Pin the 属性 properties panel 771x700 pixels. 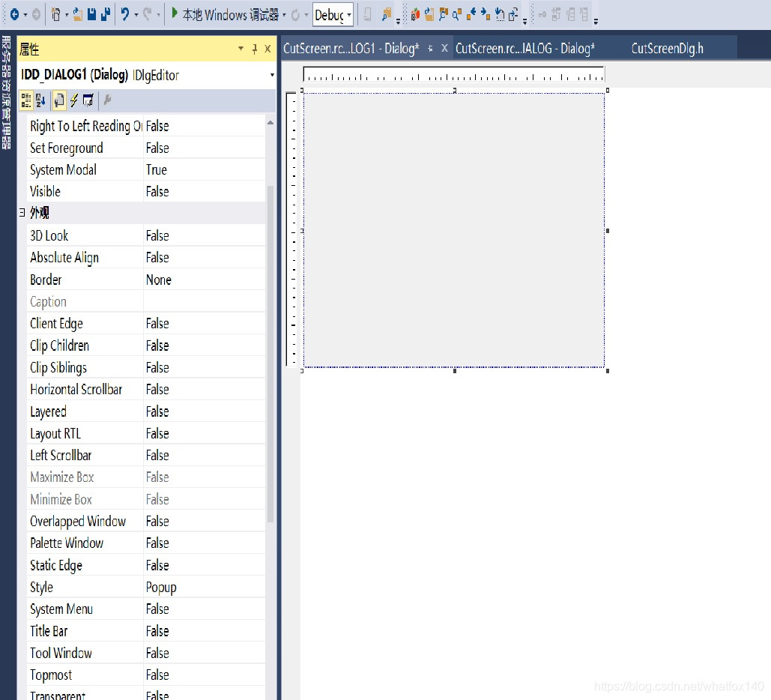[254, 49]
